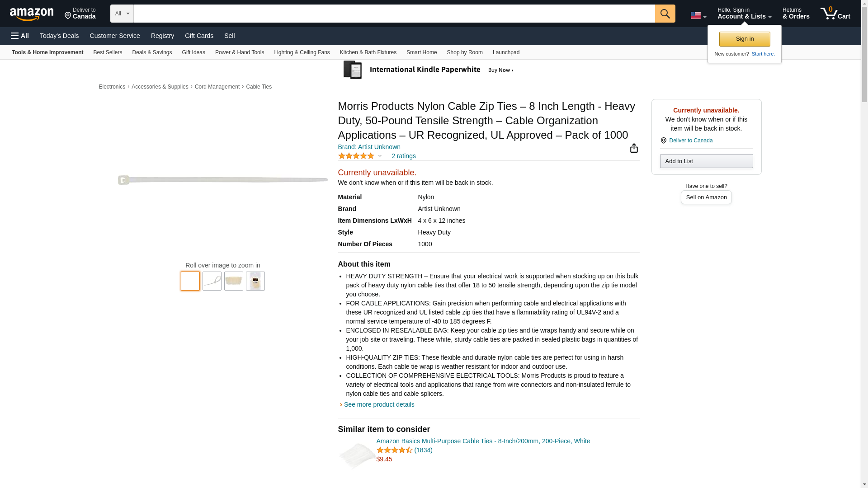This screenshot has height=488, width=868.
Task: Click the Deliver to Canada location pin link
Action: pyautogui.click(x=690, y=141)
